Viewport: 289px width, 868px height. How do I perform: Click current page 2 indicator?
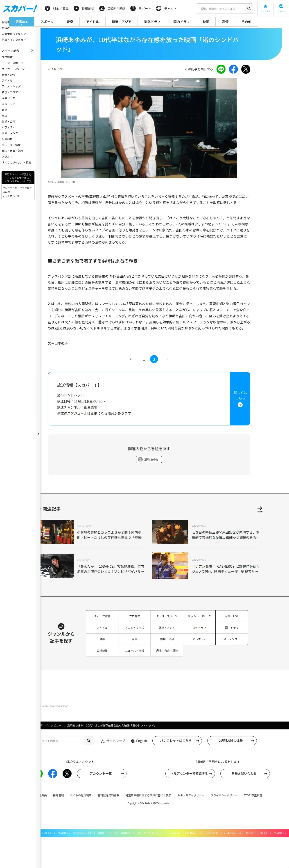[154, 359]
